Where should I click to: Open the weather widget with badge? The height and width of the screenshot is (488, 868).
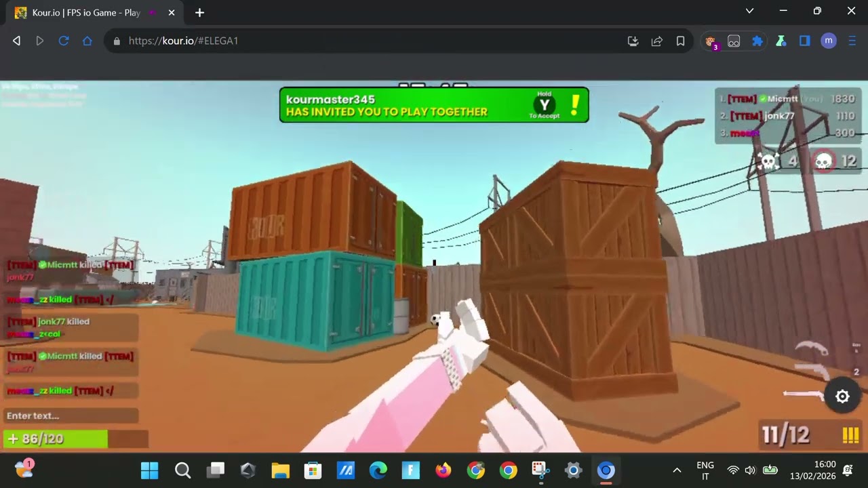[24, 469]
